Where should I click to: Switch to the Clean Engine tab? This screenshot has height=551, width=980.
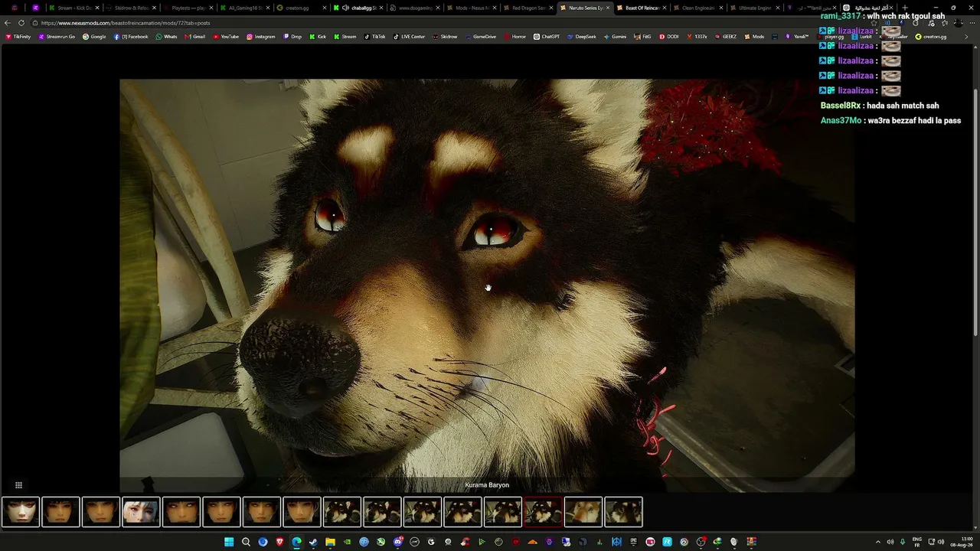(x=698, y=8)
